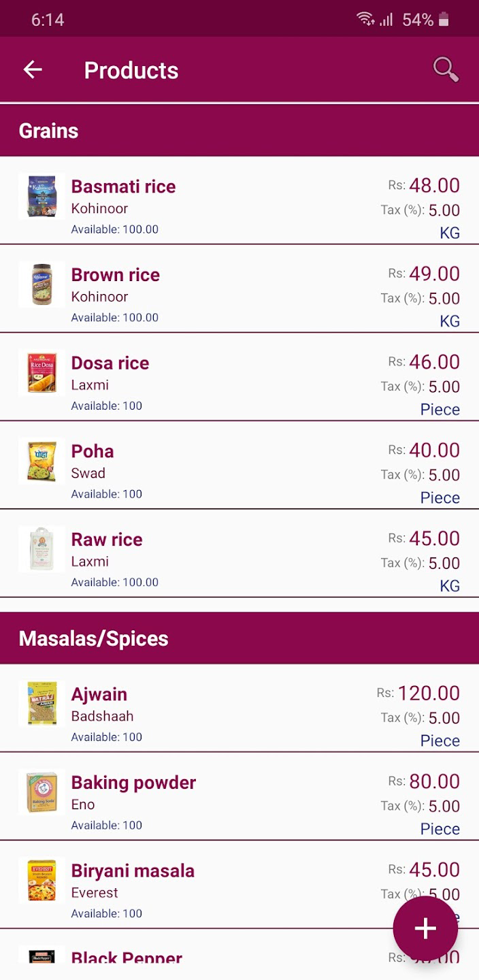
Task: Tap the Products page title
Action: tap(131, 70)
